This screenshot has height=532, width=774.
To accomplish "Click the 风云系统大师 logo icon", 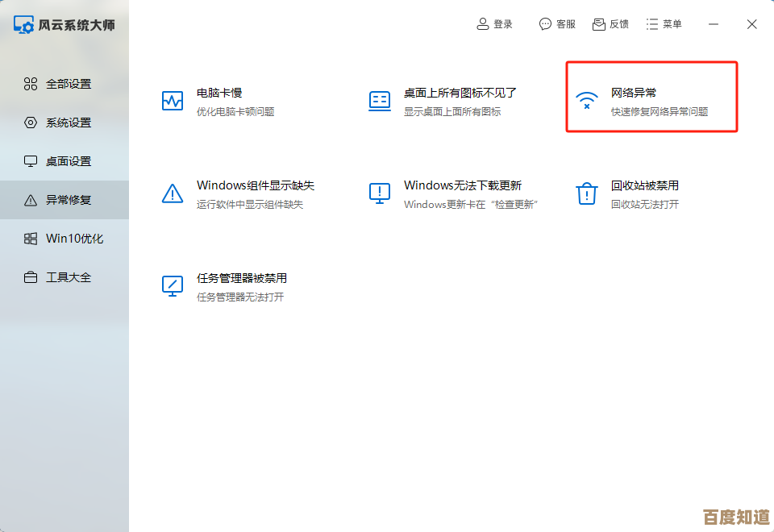I will pos(24,24).
